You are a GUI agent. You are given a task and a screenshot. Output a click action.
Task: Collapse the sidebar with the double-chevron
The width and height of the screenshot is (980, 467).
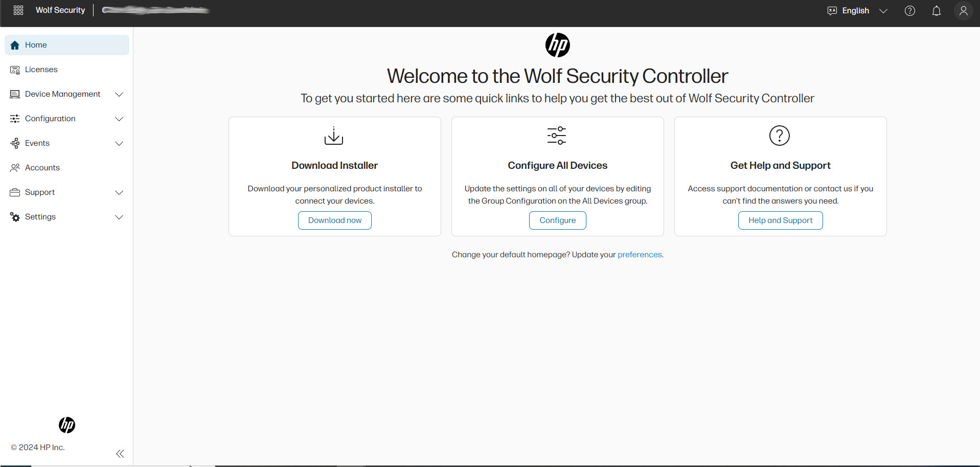[120, 454]
